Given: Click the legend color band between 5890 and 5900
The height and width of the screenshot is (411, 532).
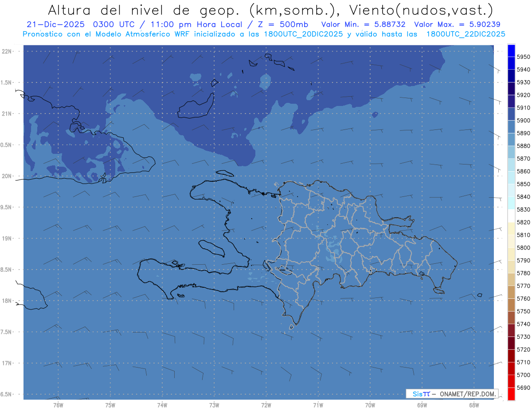Looking at the screenshot, I should tap(511, 127).
